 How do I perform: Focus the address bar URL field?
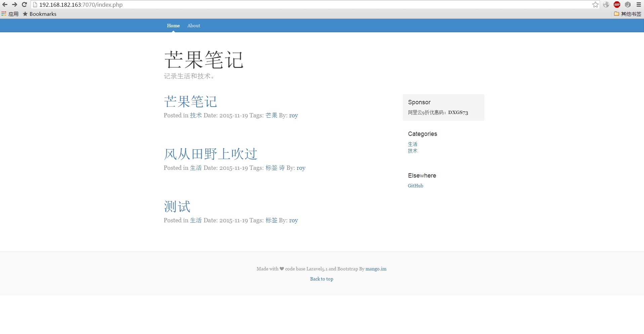[302, 5]
